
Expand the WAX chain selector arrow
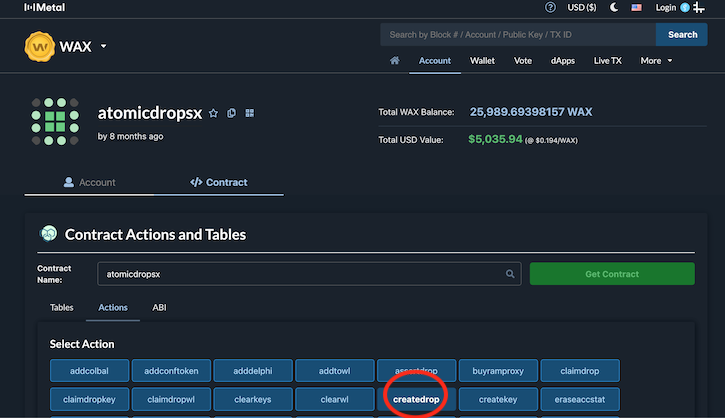point(104,46)
